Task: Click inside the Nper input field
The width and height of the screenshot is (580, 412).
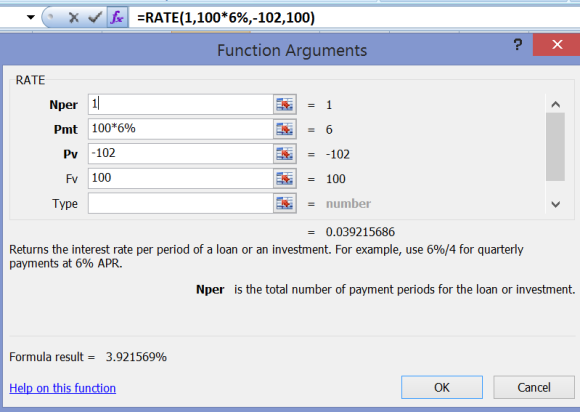Action: coord(181,104)
